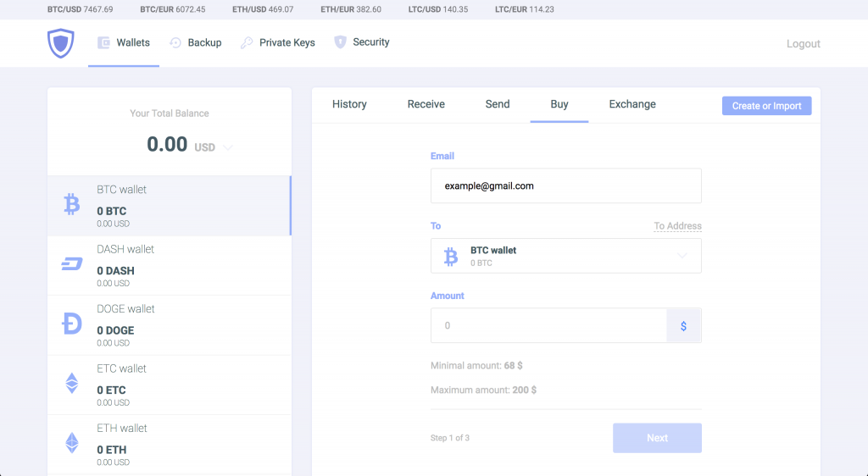Click Create or Import button
This screenshot has width=868, height=476.
click(x=766, y=106)
